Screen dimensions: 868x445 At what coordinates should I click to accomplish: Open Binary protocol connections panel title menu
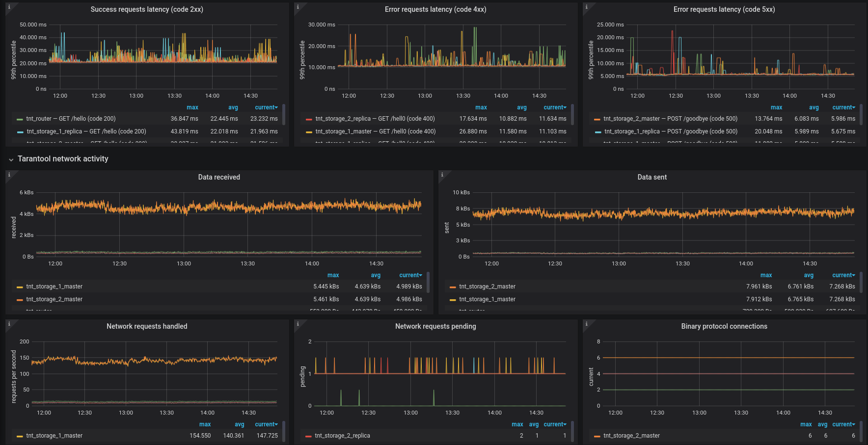pyautogui.click(x=724, y=326)
